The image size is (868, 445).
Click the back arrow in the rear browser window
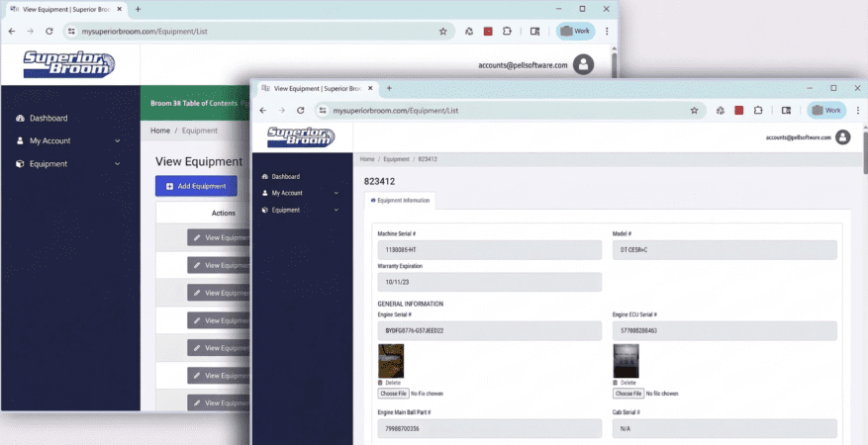[x=12, y=31]
